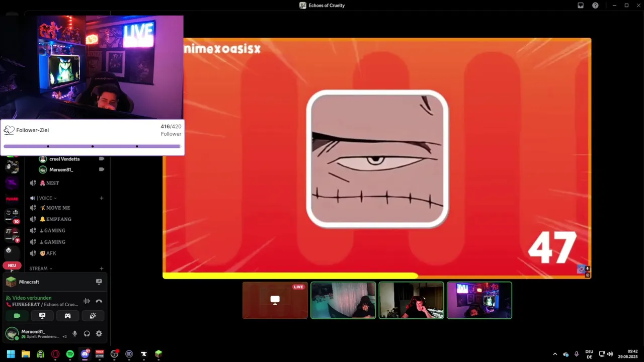644x362 pixels.
Task: Disconnect from the voice call
Action: click(99, 301)
